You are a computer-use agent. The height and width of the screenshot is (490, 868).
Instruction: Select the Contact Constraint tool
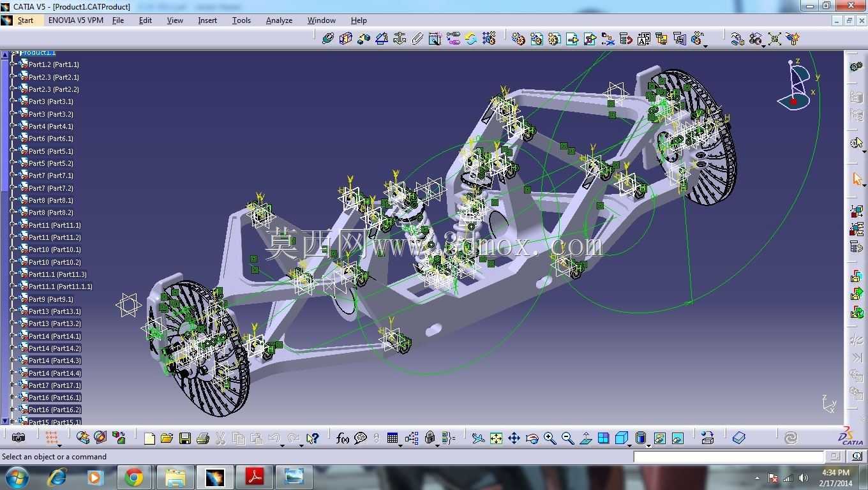pyautogui.click(x=346, y=39)
